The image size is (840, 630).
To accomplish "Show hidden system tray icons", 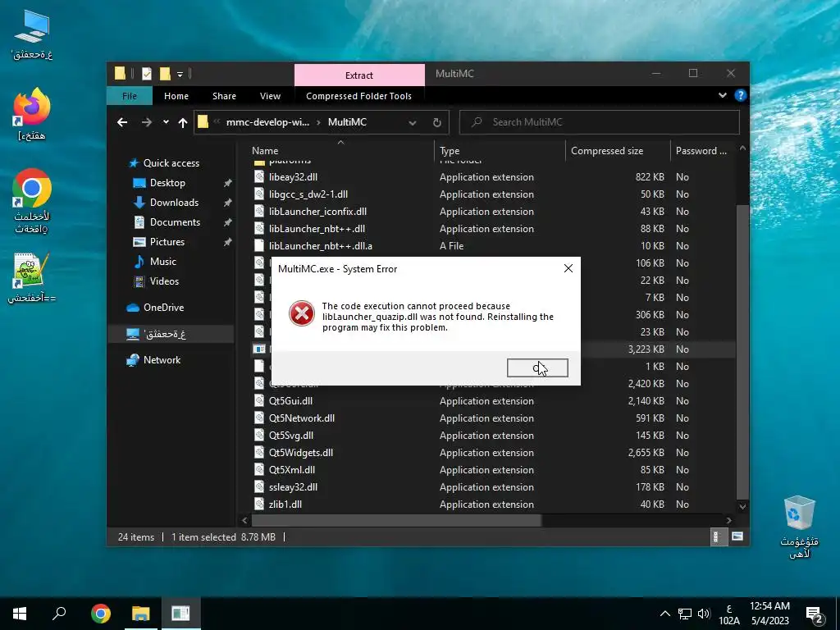I will (x=664, y=614).
